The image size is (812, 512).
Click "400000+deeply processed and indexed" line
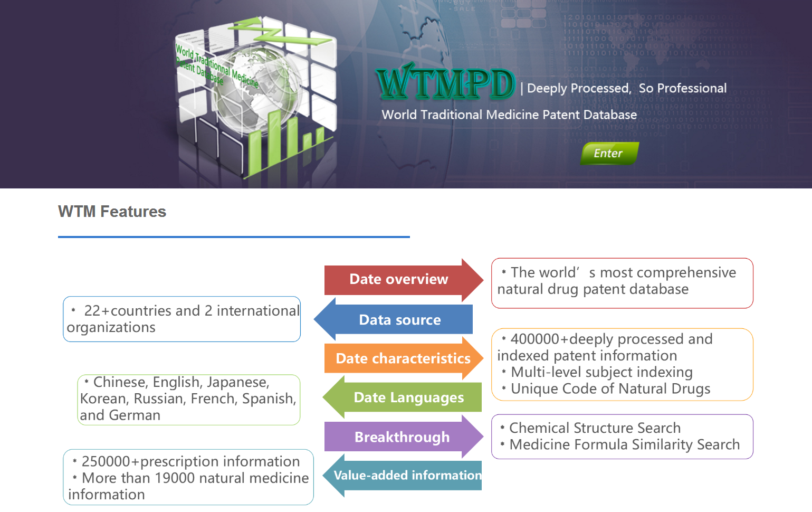pos(605,347)
